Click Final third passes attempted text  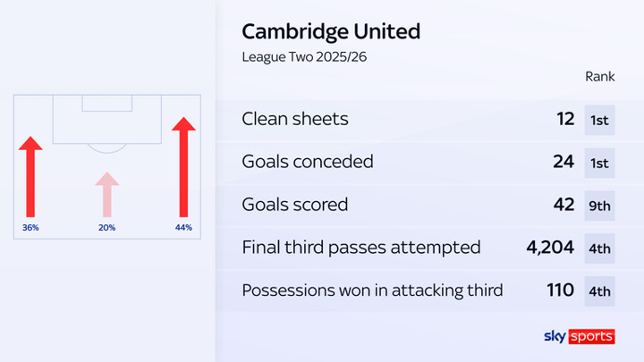(x=361, y=248)
